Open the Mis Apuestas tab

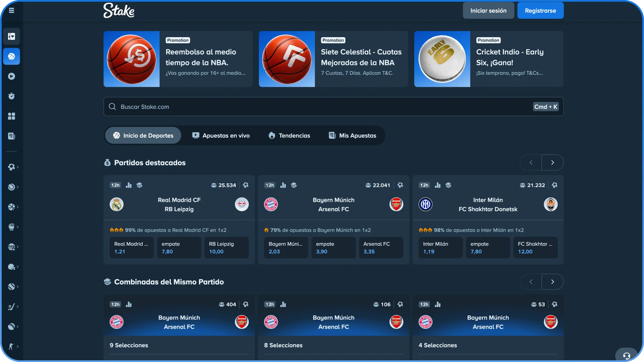click(x=353, y=135)
